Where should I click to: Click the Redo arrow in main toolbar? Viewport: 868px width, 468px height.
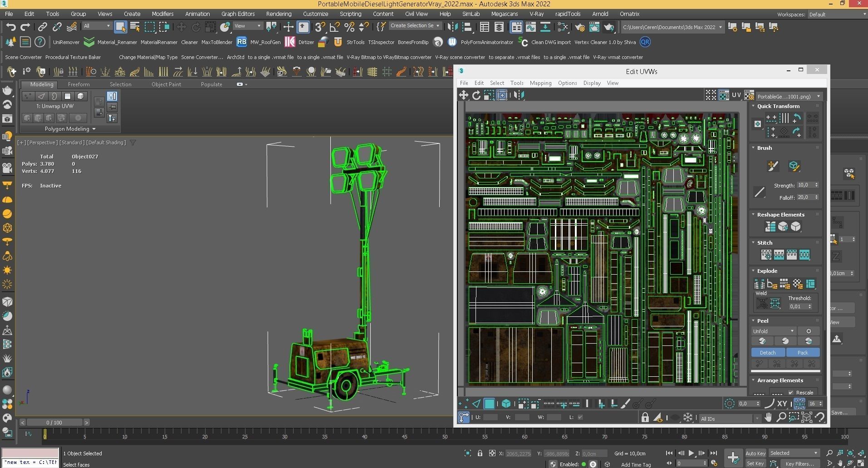tap(25, 27)
